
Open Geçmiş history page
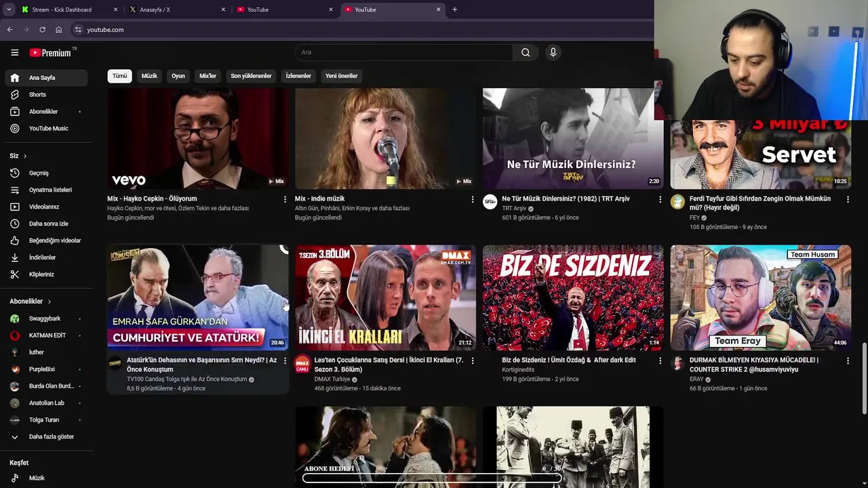(47, 173)
